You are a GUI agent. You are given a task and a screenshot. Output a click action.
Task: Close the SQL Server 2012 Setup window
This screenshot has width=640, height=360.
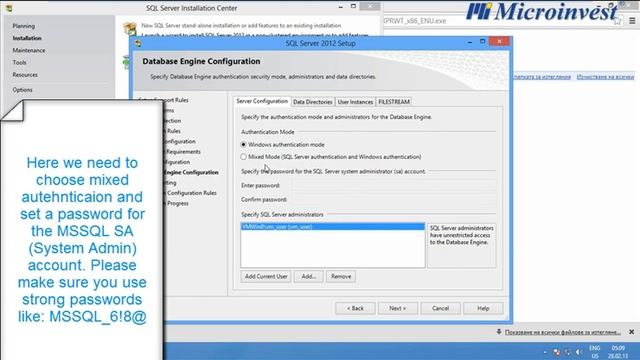[x=499, y=42]
